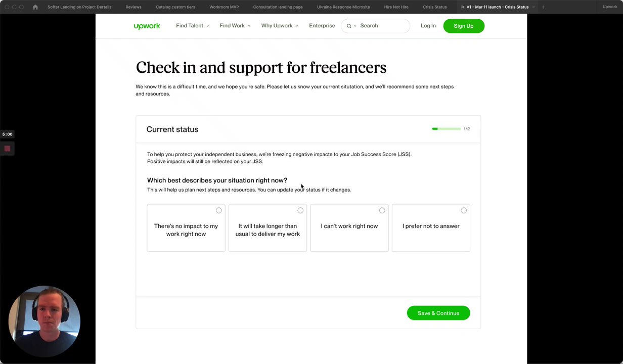Expand the Why Upwork menu
The image size is (623, 364).
(279, 26)
